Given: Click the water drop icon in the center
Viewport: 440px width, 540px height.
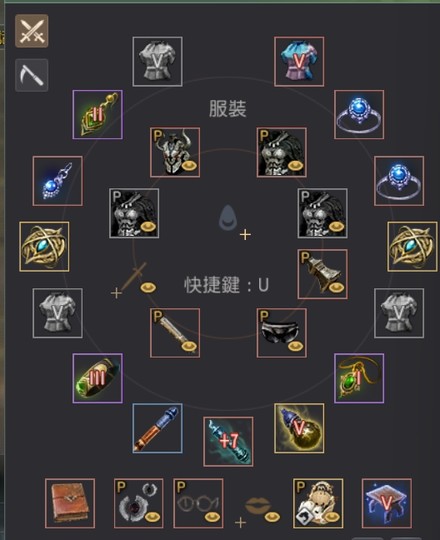Looking at the screenshot, I should click(x=228, y=218).
